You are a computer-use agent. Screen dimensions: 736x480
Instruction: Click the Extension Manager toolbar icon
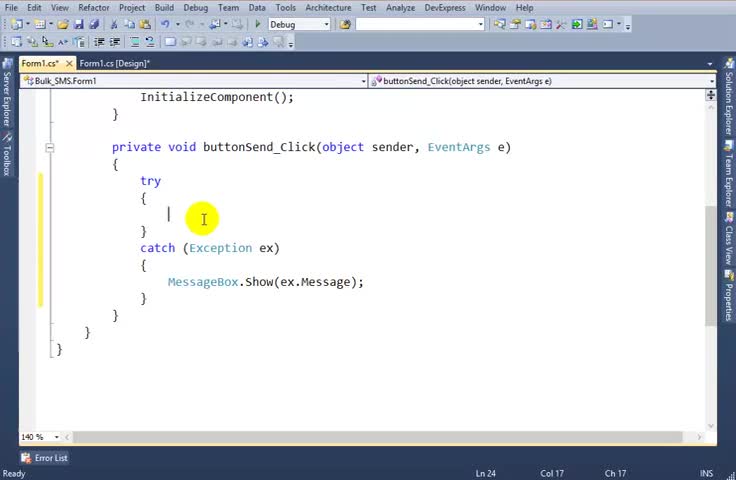[592, 24]
